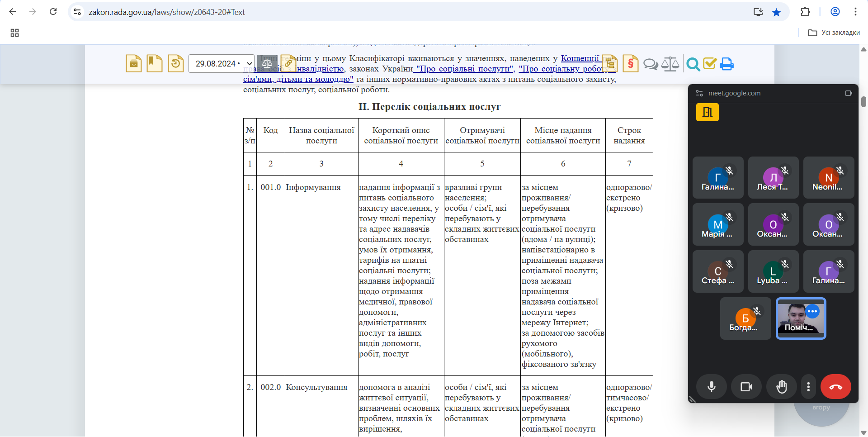Toggle microphone in Google Meet popup
The width and height of the screenshot is (868, 437).
pos(711,387)
